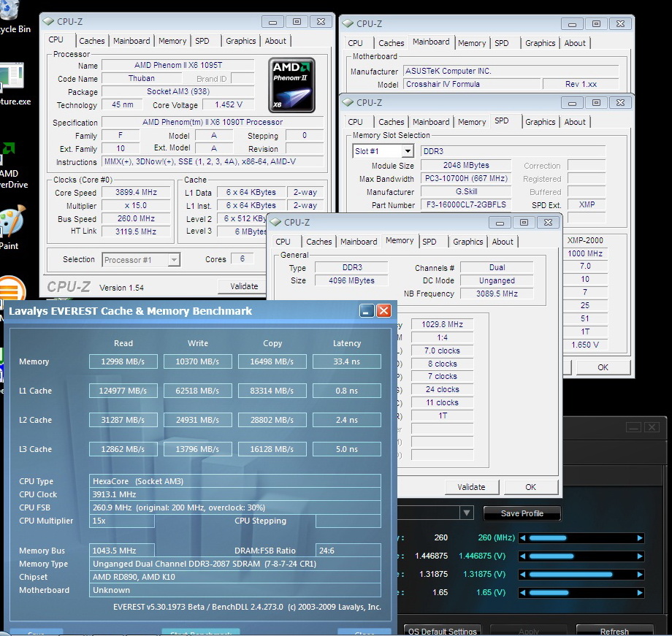Click OK in the frontmost CPU-Z Memory window
The width and height of the screenshot is (672, 636).
click(530, 487)
